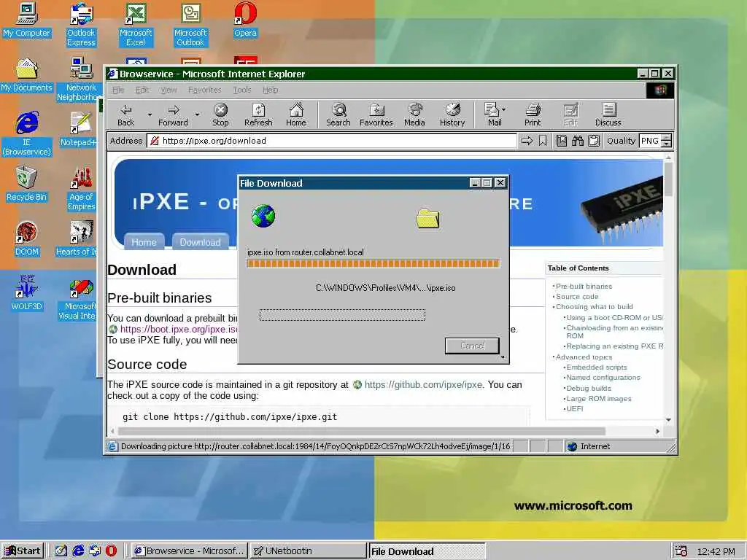The height and width of the screenshot is (560, 747).
Task: Click the Start button
Action: [23, 551]
